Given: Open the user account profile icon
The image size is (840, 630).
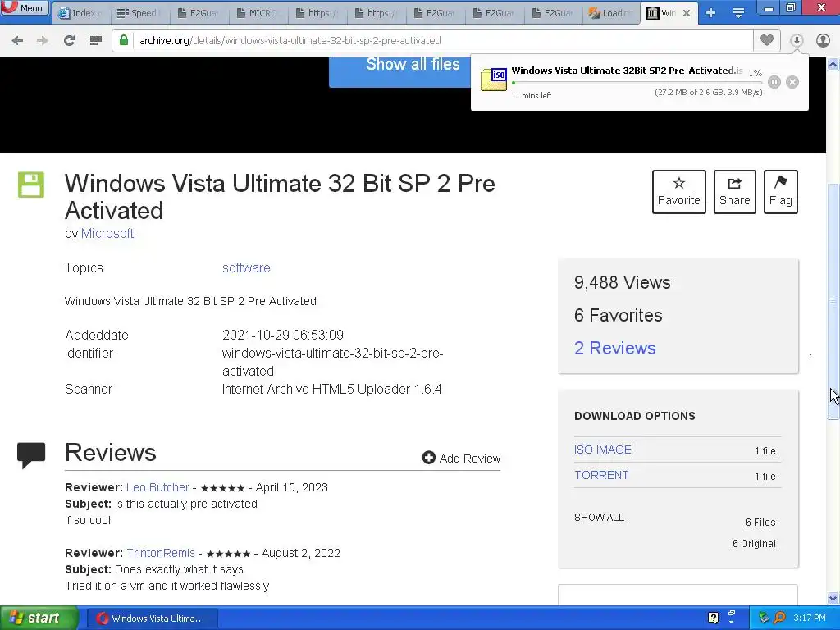Looking at the screenshot, I should tap(824, 40).
